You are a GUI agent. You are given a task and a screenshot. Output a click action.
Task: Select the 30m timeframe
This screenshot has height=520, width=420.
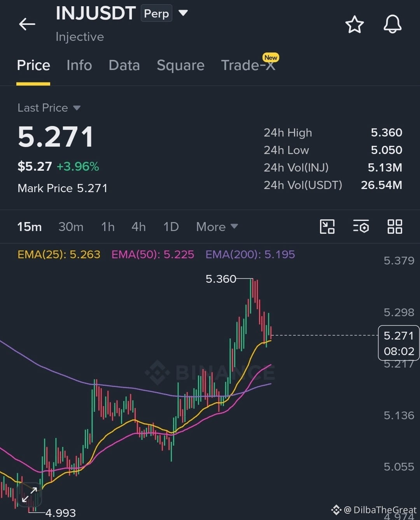(71, 226)
